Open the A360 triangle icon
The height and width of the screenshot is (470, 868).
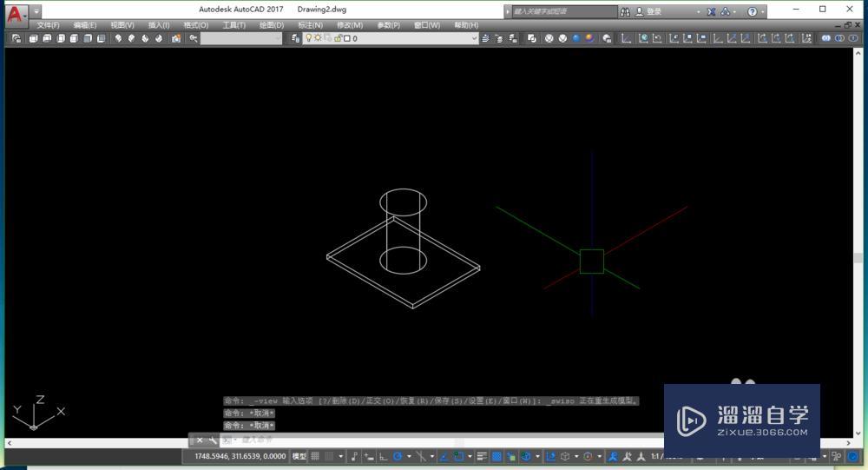tap(725, 11)
